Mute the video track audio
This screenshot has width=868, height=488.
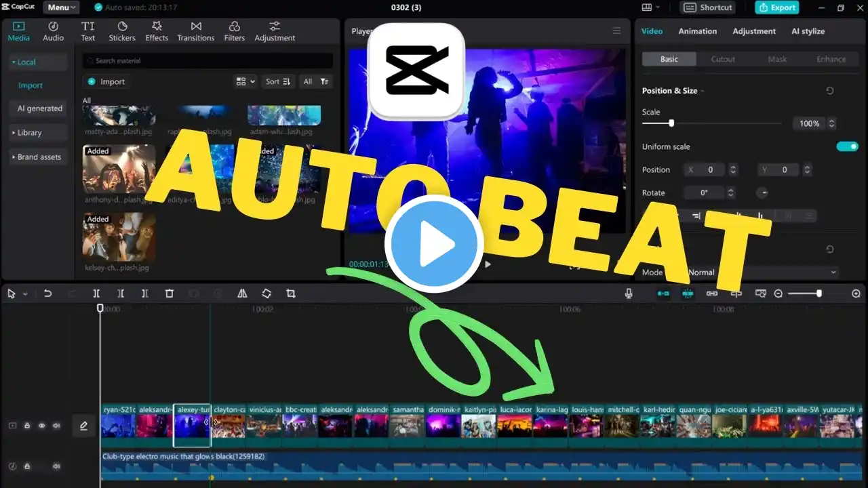56,426
